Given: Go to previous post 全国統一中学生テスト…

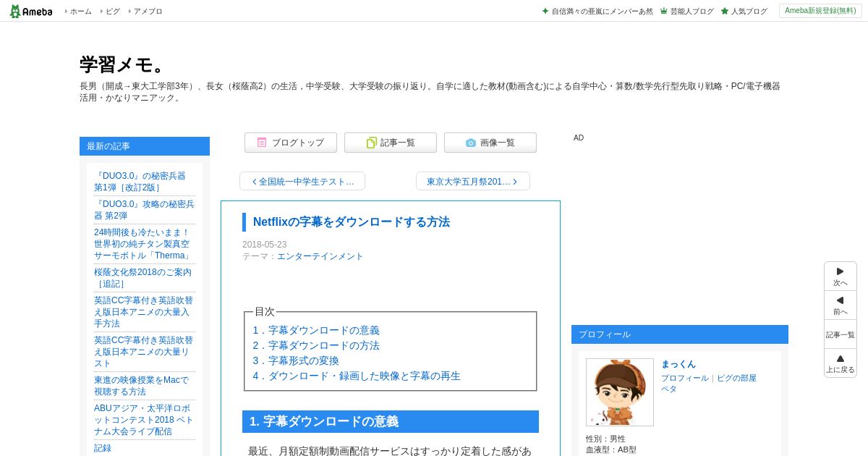Looking at the screenshot, I should click(302, 181).
